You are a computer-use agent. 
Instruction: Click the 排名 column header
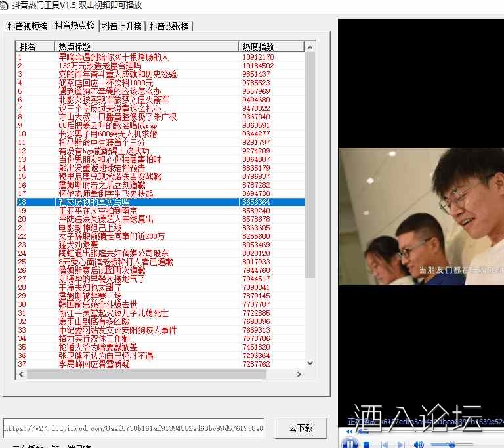pos(35,47)
